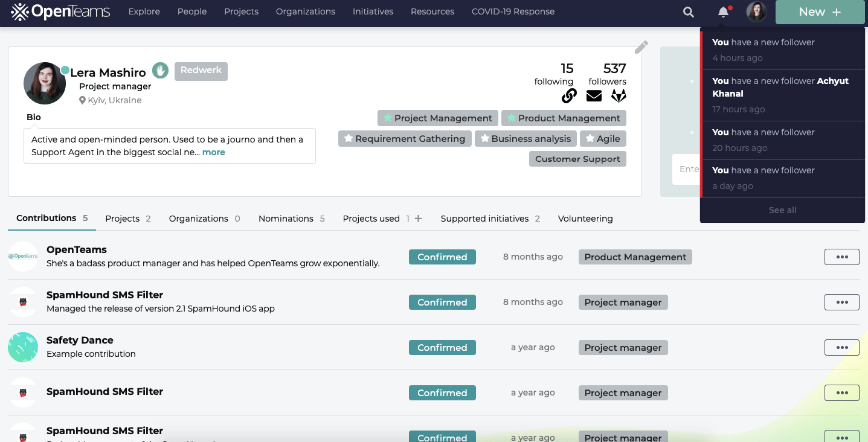Viewport: 868px width, 442px height.
Task: Open Organizations in top navigation
Action: pos(306,11)
